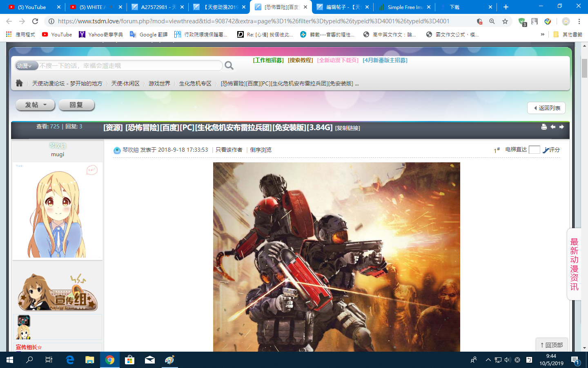This screenshot has width=588, height=368.
Task: Open a new browser tab
Action: pos(506,7)
